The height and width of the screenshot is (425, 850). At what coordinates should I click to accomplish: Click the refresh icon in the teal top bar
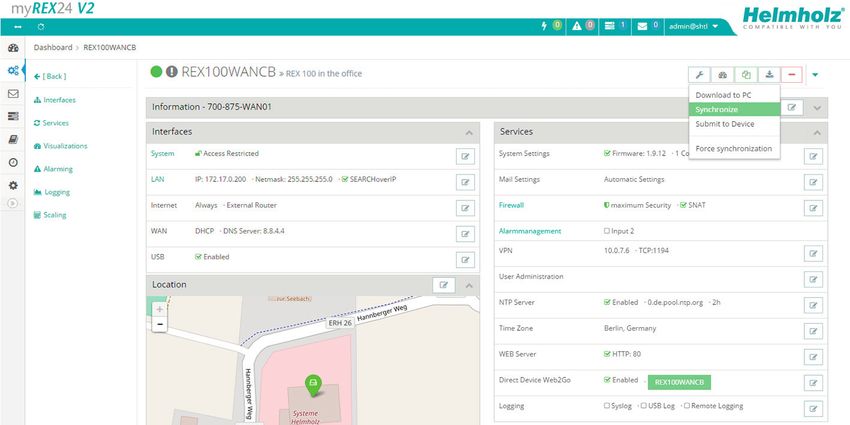pyautogui.click(x=41, y=27)
